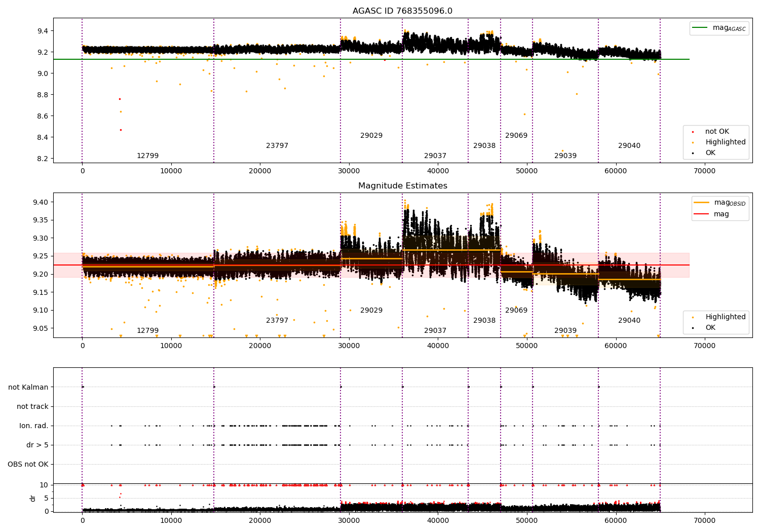Screen dimensions: 760x532
Task: Click OBSID label 12799 in the top plot
Action: tap(147, 156)
